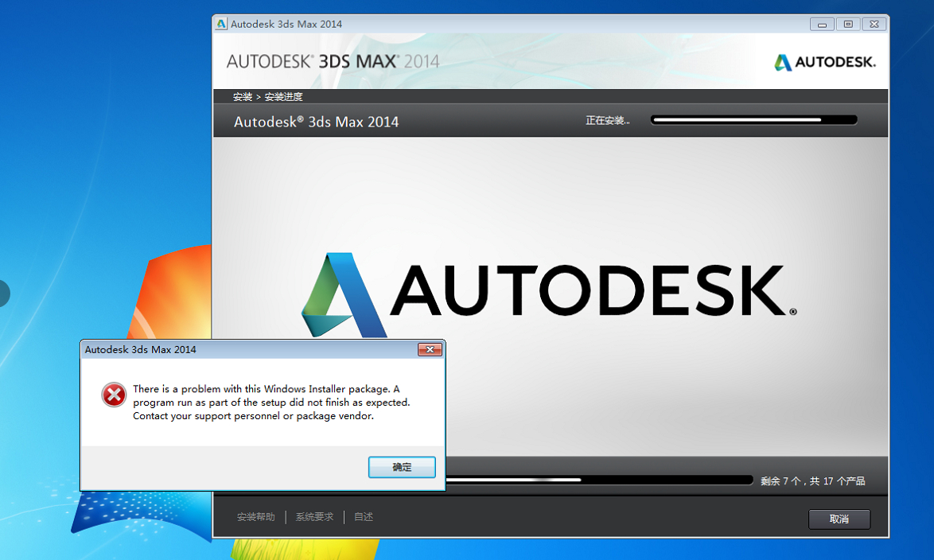Click the AUTODESK logo in header

825,62
